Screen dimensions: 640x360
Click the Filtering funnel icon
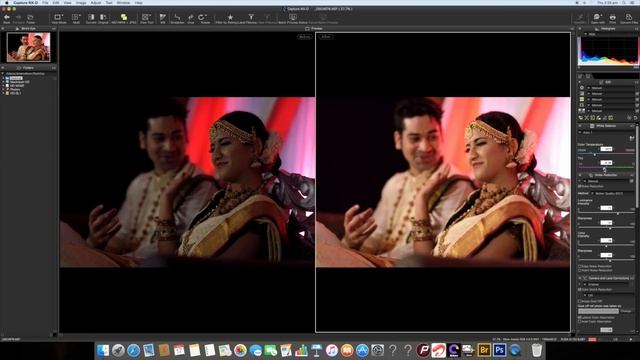(251, 17)
